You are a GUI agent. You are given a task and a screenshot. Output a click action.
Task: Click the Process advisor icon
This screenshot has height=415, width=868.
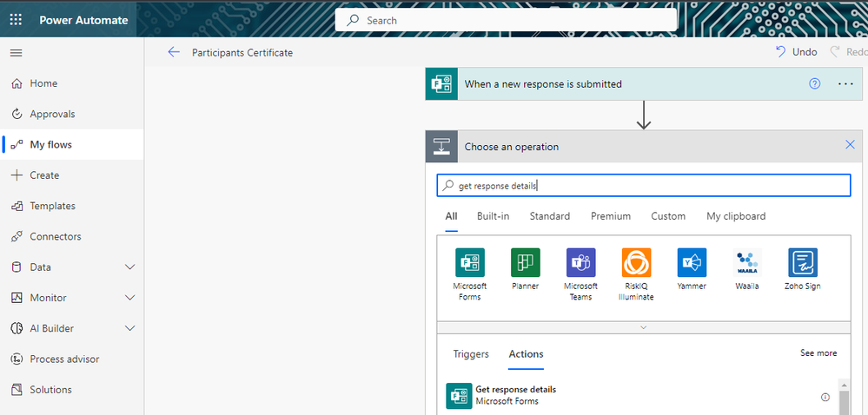pyautogui.click(x=17, y=359)
